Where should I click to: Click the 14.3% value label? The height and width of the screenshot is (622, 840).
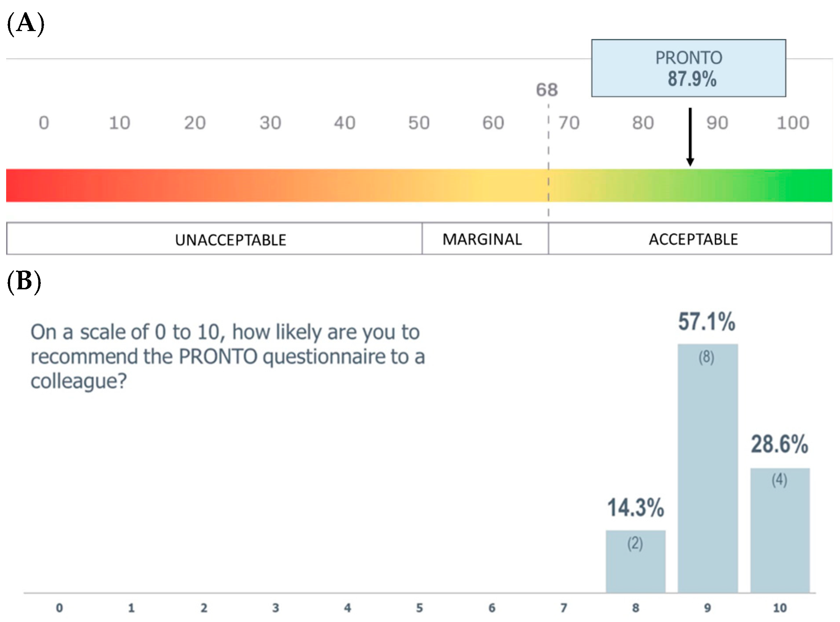pos(635,507)
